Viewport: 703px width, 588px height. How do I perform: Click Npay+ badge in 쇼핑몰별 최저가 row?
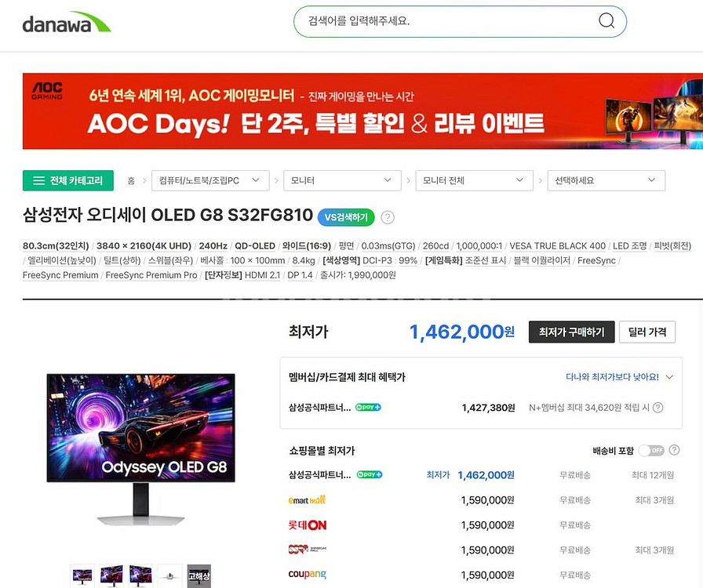[369, 474]
